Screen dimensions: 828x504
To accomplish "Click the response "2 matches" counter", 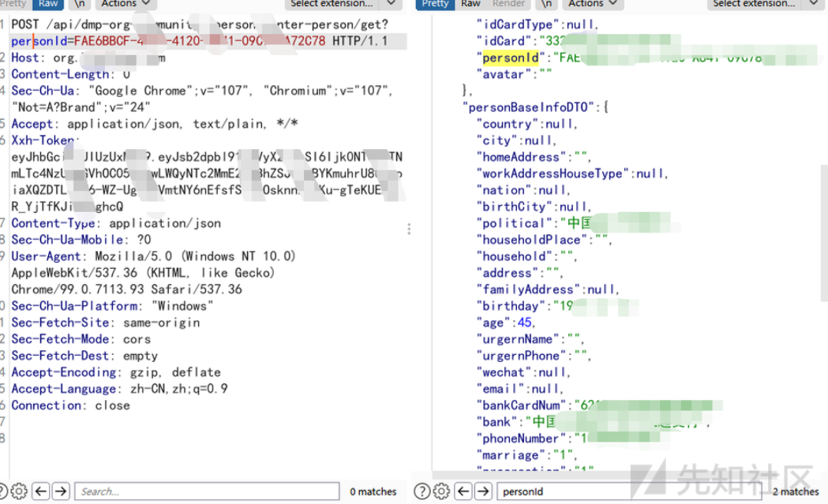I will click(796, 491).
